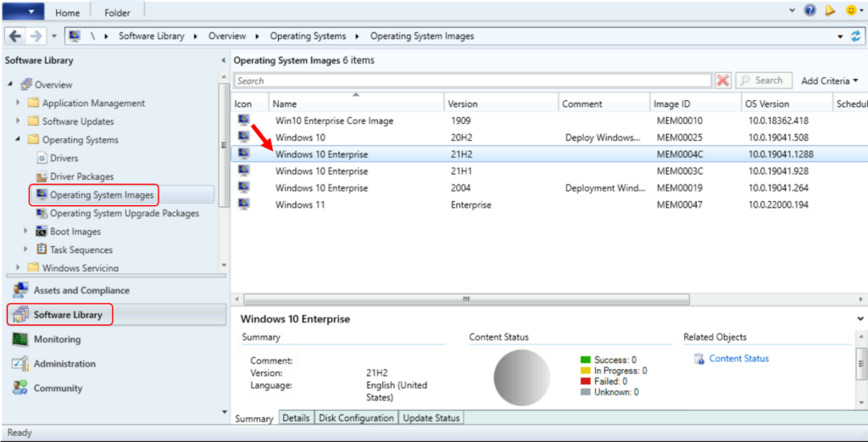Image resolution: width=868 pixels, height=442 pixels.
Task: Switch to the Details tab
Action: point(296,418)
